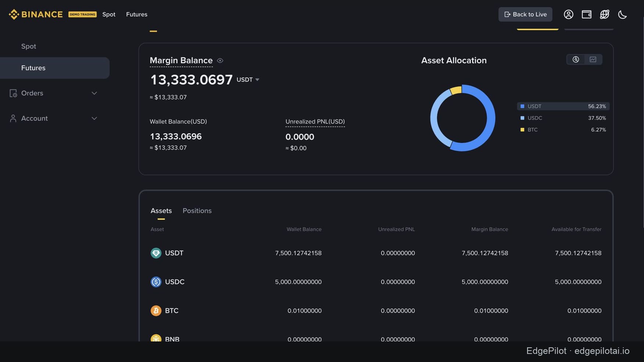Open Futures in the top navigation
Viewport: 644px width, 362px height.
point(137,14)
